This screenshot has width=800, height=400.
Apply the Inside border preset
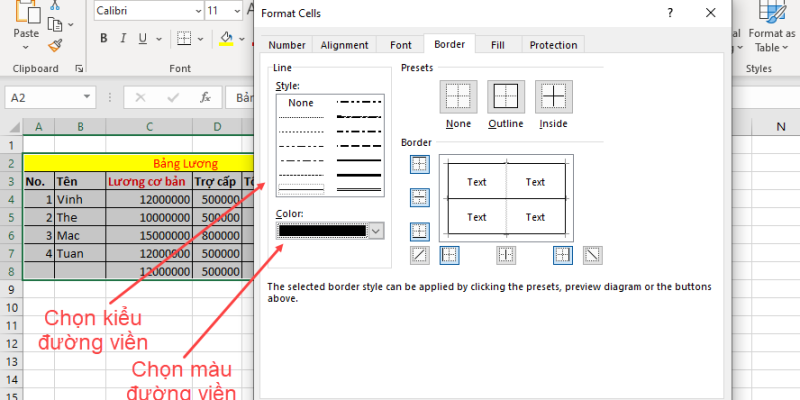point(553,97)
